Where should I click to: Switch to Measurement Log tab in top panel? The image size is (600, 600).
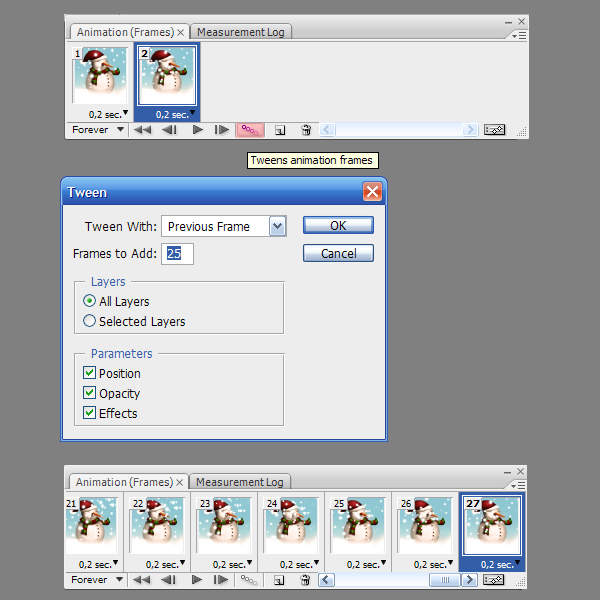240,32
